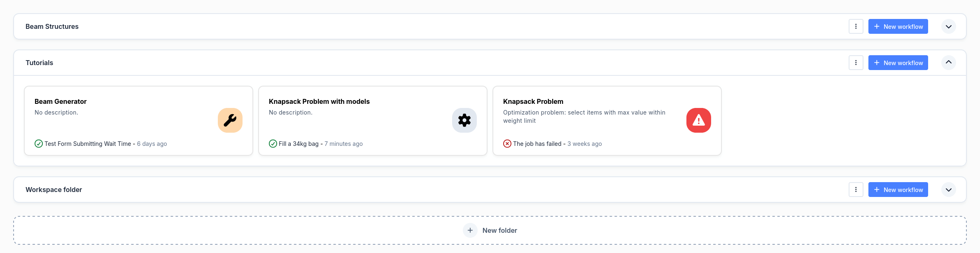Image resolution: width=980 pixels, height=253 pixels.
Task: Click the red failed status icon
Action: pyautogui.click(x=507, y=144)
